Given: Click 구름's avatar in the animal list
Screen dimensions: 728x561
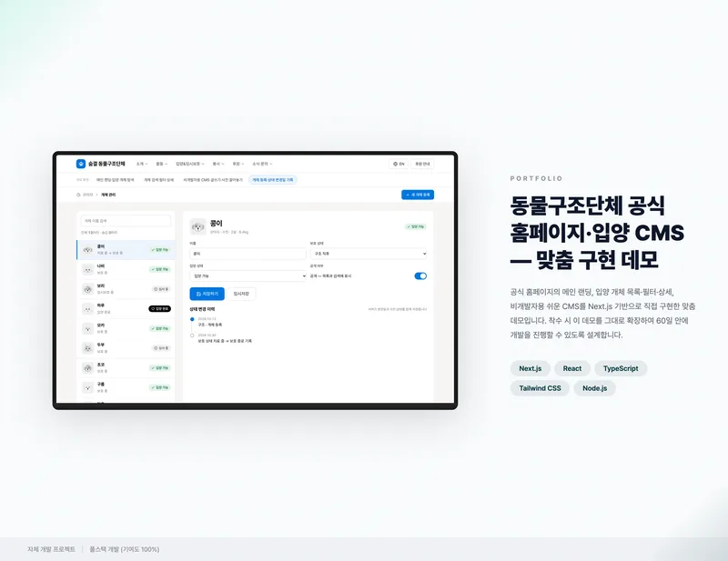Looking at the screenshot, I should (x=87, y=387).
